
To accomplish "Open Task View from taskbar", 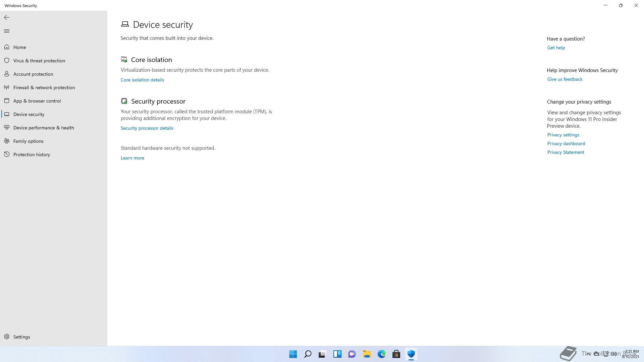I will click(322, 354).
